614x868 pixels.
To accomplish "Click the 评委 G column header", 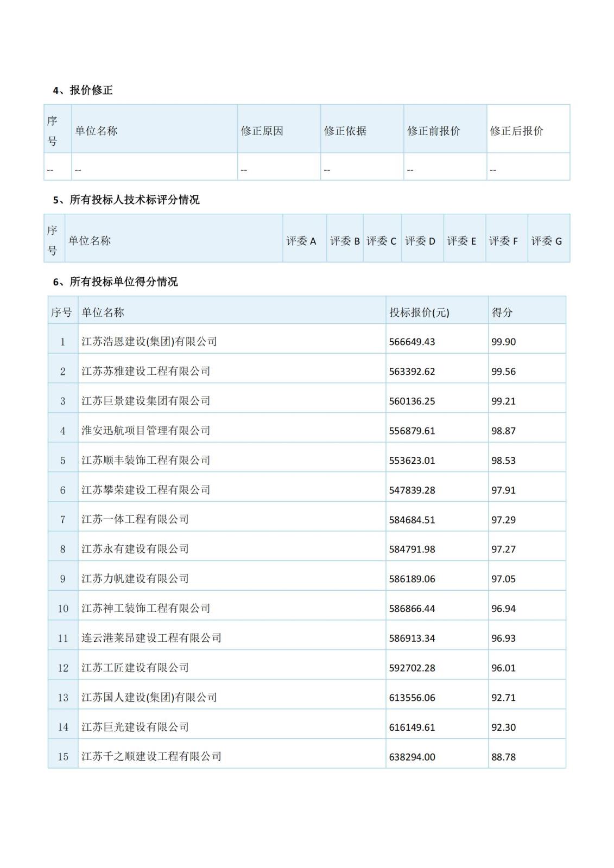I will click(x=546, y=241).
